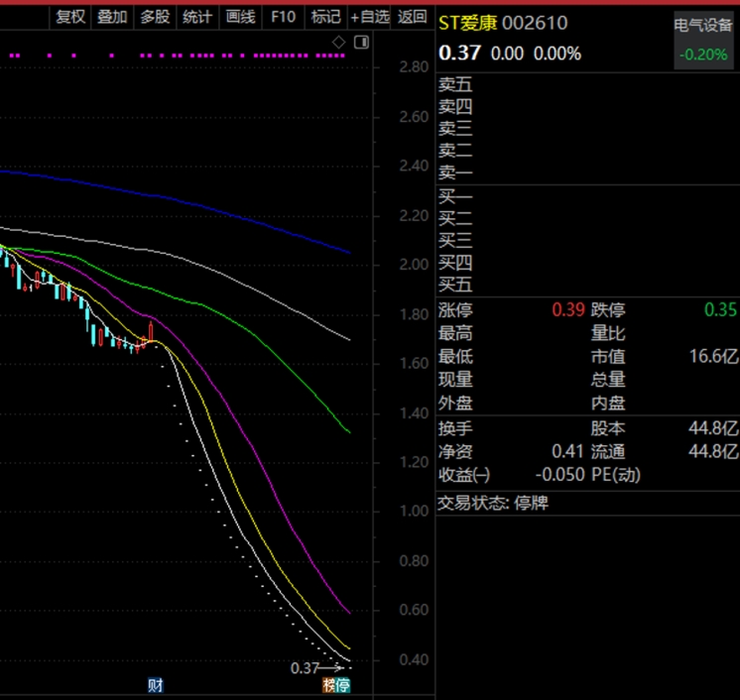Open the 复权 toolbar option
Screen dimensions: 740x700
(x=70, y=17)
